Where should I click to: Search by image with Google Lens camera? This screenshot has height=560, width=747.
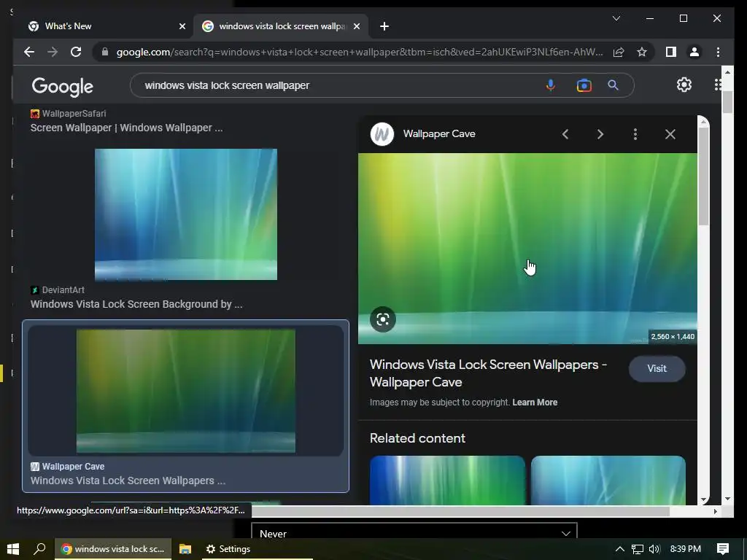(584, 85)
